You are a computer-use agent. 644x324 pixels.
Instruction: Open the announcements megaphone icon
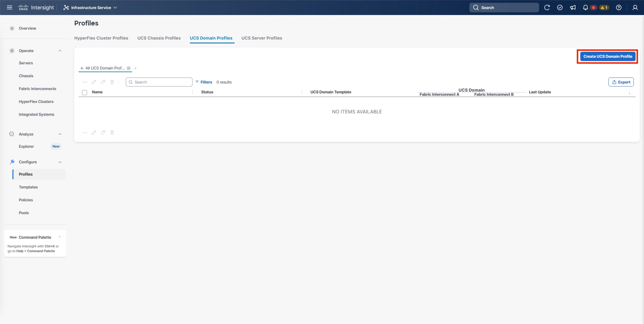point(573,7)
